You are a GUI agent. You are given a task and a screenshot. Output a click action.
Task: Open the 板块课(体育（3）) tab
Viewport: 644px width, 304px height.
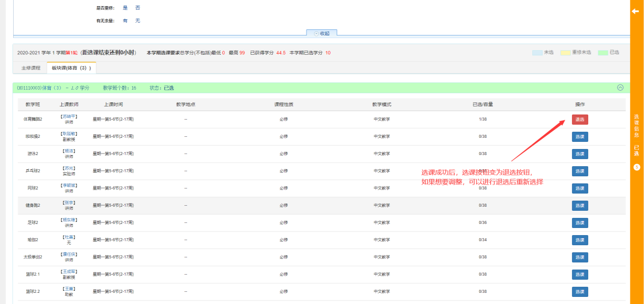(71, 68)
